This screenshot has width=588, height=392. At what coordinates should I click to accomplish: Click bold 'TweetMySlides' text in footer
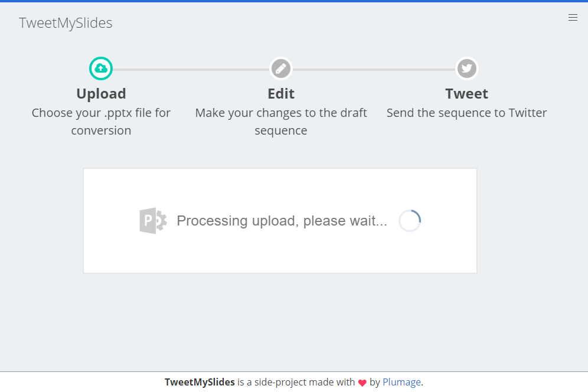click(200, 382)
